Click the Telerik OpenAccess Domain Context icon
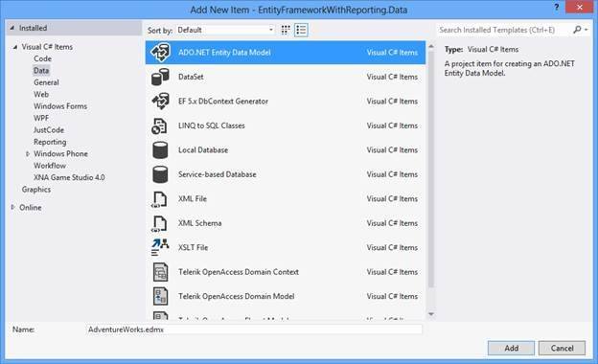 pyautogui.click(x=160, y=272)
